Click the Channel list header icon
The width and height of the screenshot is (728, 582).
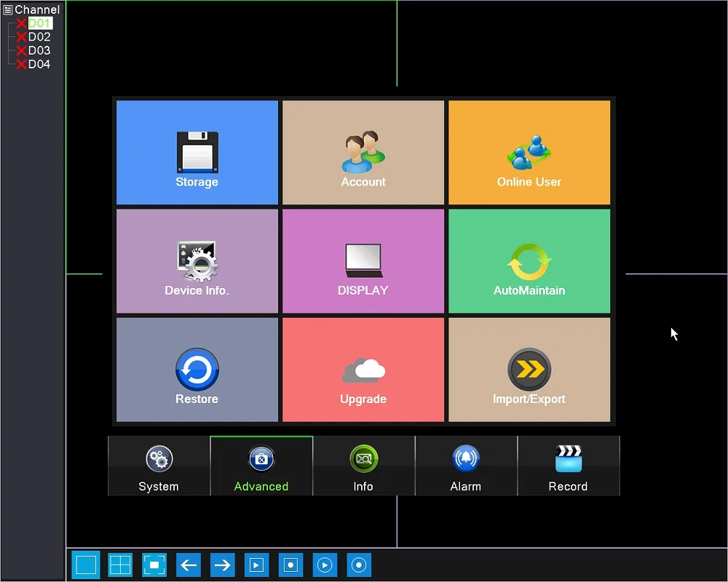point(8,9)
